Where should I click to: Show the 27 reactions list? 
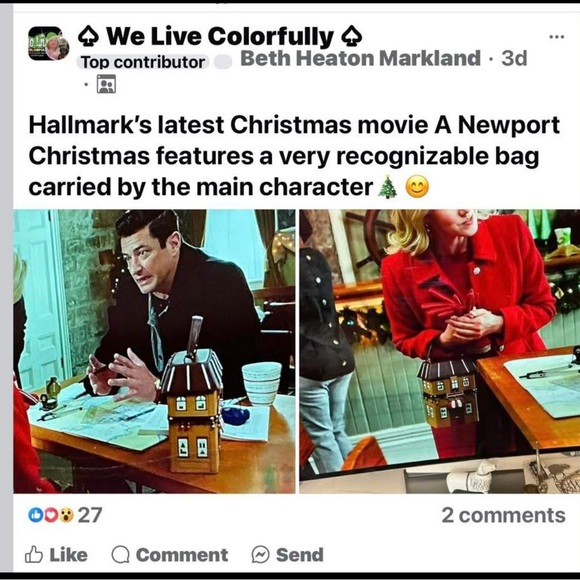pos(90,515)
